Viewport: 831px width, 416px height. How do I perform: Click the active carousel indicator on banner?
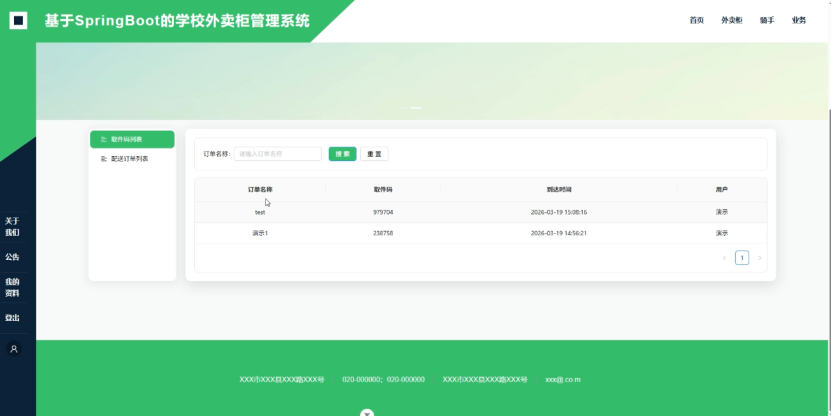[x=416, y=108]
